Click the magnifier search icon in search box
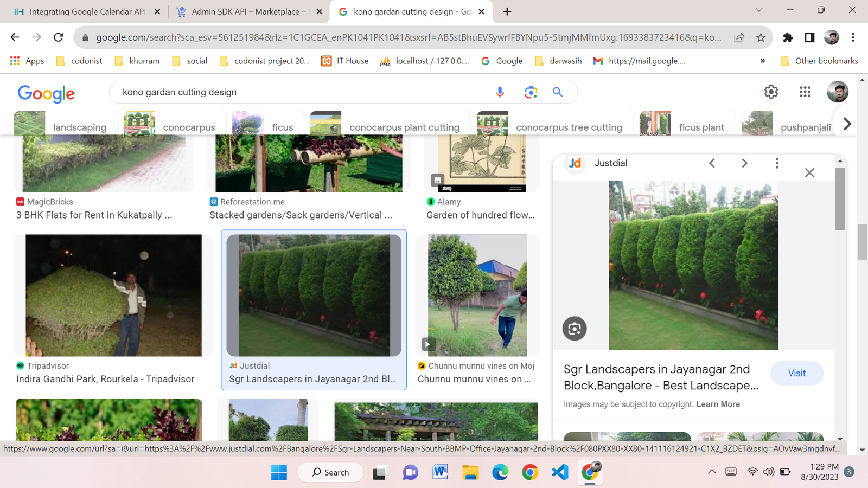This screenshot has height=488, width=868. click(557, 92)
